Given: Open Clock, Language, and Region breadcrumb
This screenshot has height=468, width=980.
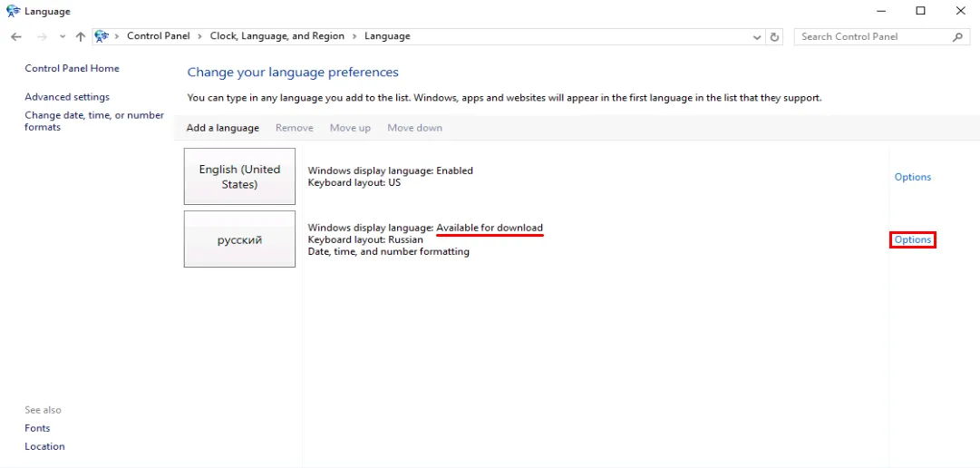Looking at the screenshot, I should pos(277,36).
